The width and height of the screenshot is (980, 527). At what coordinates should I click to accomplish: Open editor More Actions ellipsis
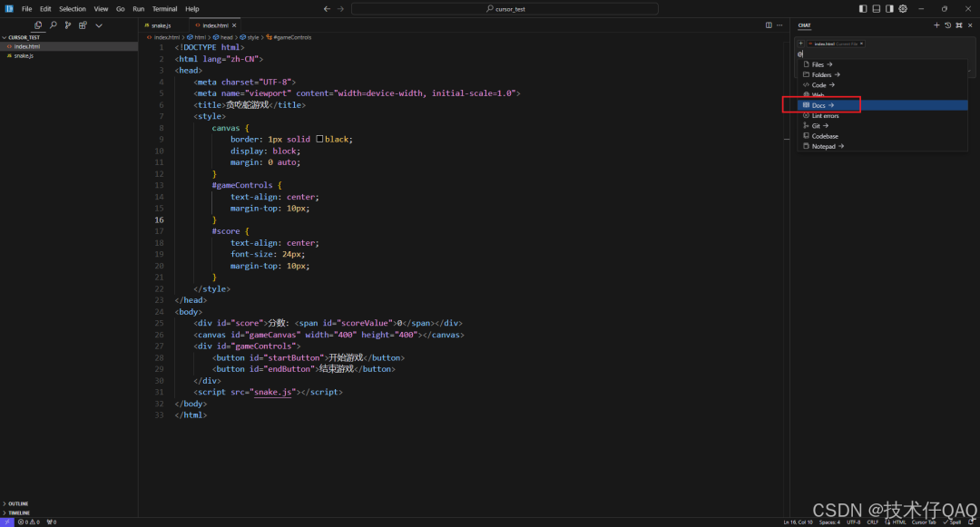click(x=779, y=25)
